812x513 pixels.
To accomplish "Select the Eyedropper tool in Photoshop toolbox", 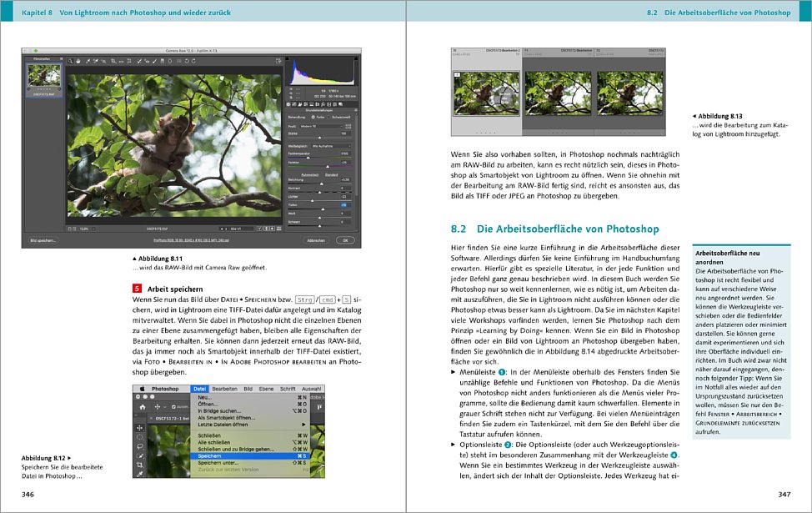I will [x=140, y=474].
